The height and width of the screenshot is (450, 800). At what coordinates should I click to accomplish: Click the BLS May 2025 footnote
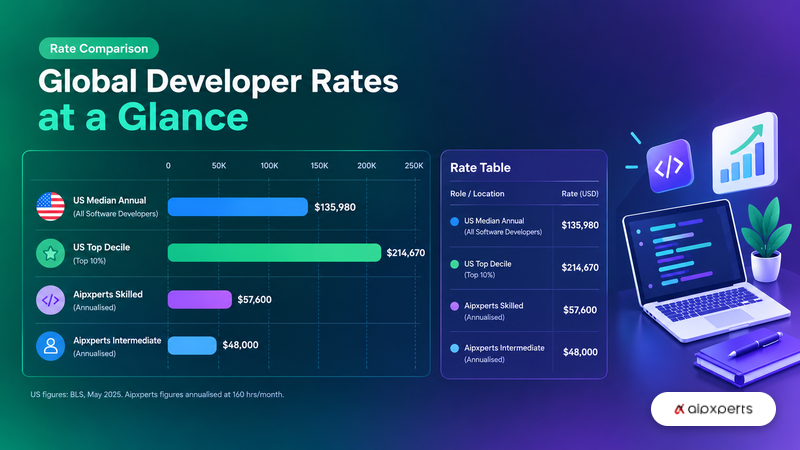(157, 394)
